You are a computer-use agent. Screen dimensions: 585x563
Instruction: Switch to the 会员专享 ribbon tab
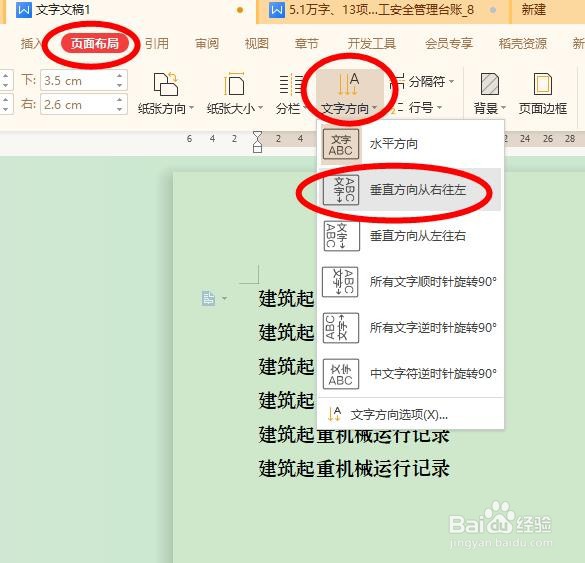pos(449,44)
